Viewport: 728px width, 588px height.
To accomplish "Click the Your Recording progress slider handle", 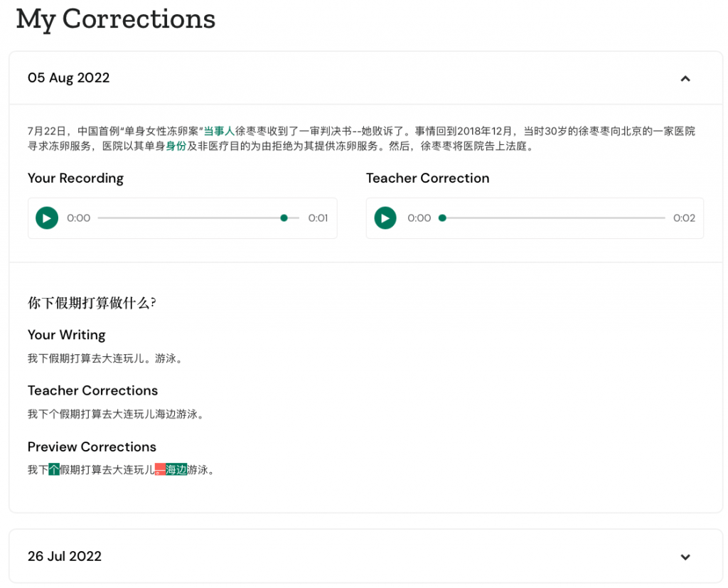I will (x=284, y=218).
